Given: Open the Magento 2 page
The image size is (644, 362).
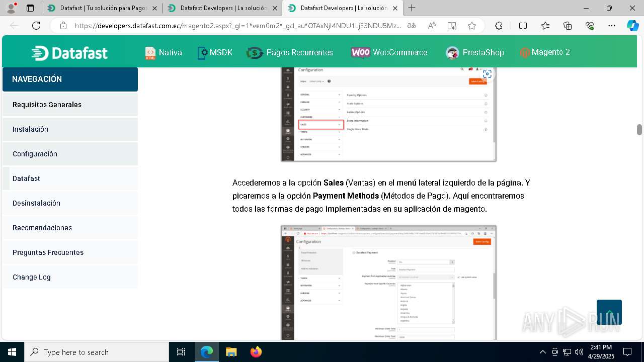Looking at the screenshot, I should (x=545, y=52).
